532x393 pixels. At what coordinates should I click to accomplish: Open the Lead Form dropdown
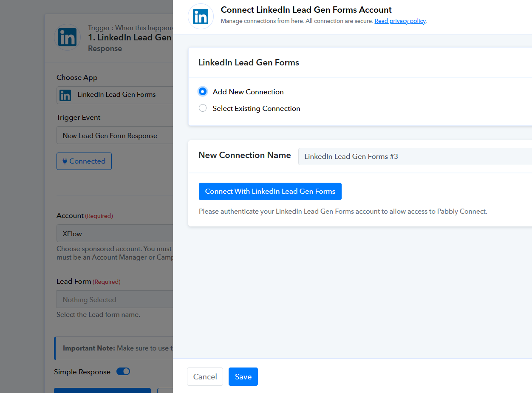pyautogui.click(x=115, y=300)
